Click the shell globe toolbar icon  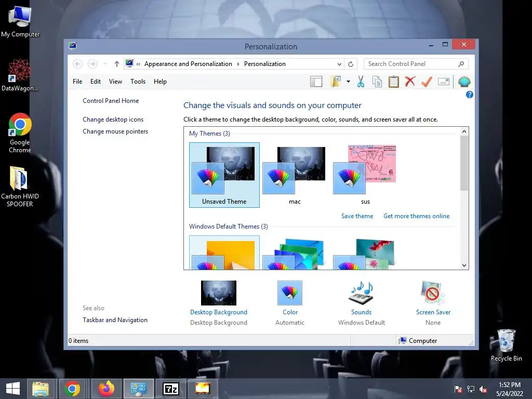tap(464, 82)
